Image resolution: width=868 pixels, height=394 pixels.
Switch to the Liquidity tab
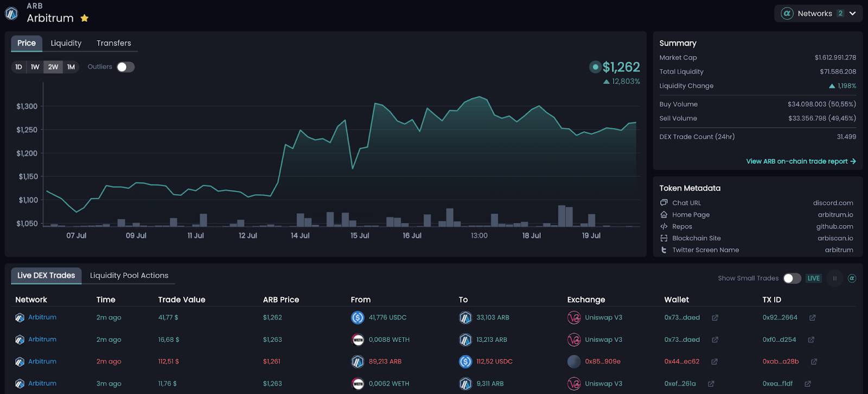click(66, 43)
